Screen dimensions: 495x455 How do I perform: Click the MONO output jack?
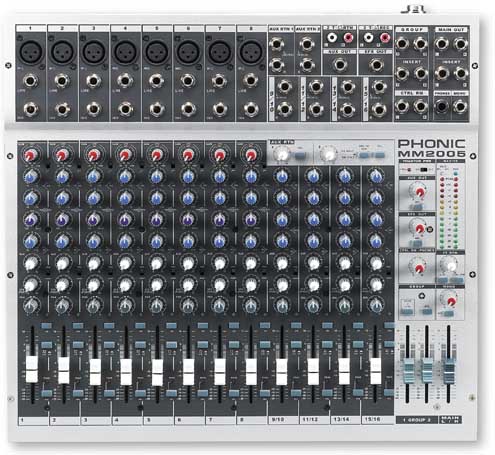point(460,107)
